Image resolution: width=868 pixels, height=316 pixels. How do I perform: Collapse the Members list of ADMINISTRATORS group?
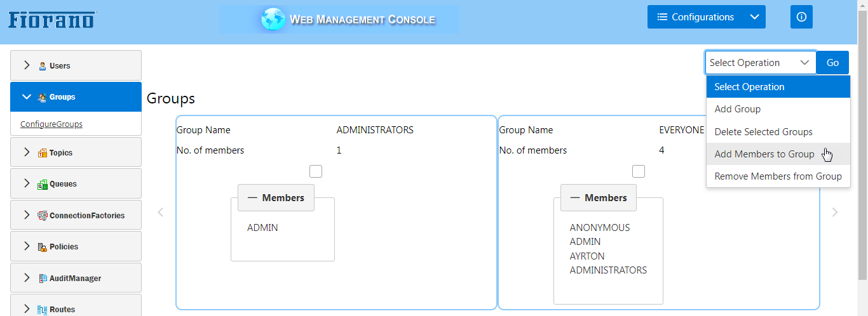pyautogui.click(x=276, y=198)
